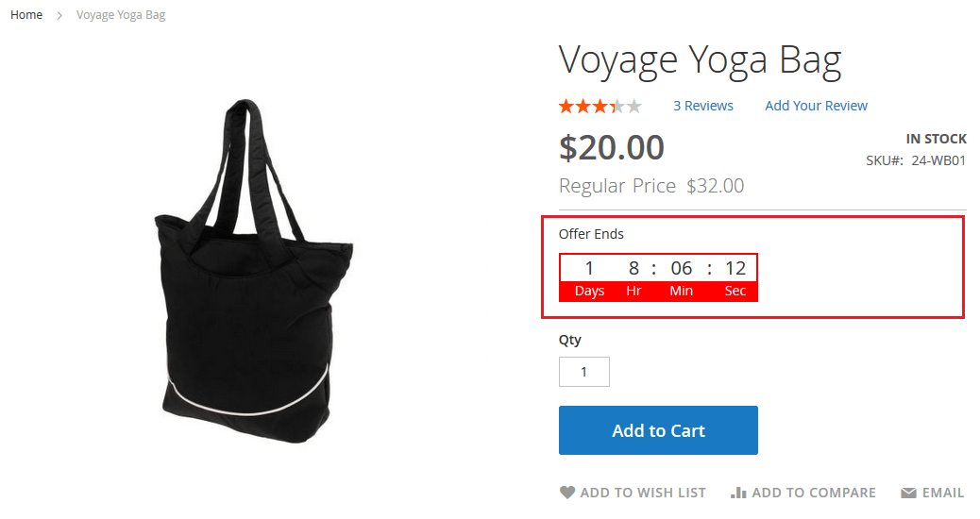Click the Voyage Yoga Bag breadcrumb text
This screenshot has height=519, width=980.
pyautogui.click(x=121, y=15)
